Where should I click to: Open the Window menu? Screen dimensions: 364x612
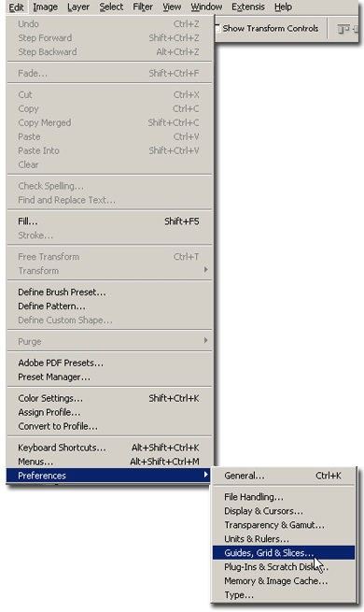[x=206, y=7]
